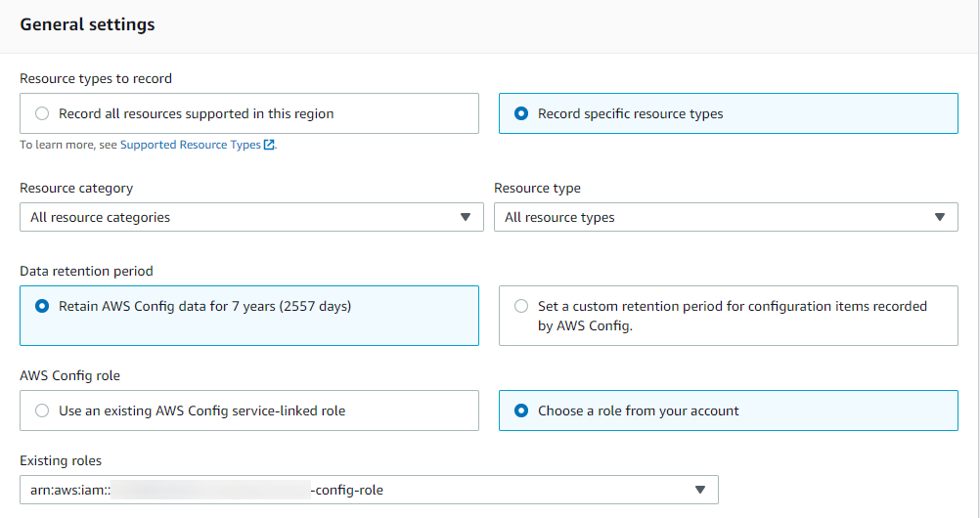
Task: Click the 'All resource types' combo box text
Action: [x=559, y=217]
